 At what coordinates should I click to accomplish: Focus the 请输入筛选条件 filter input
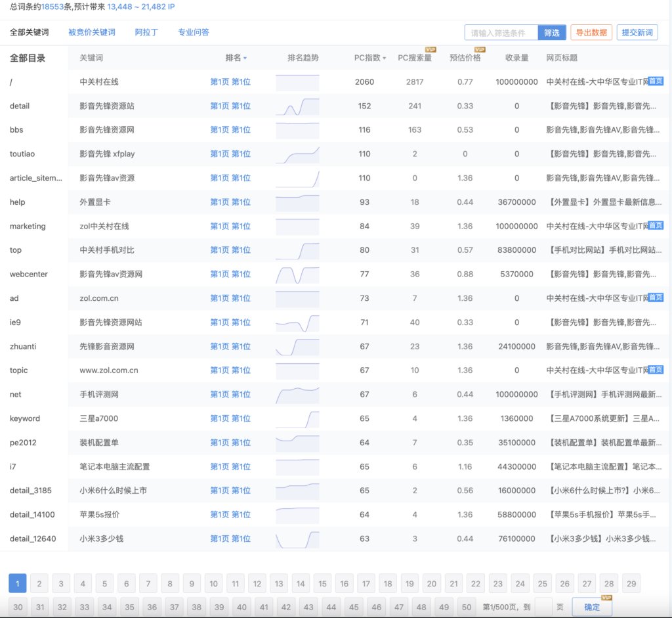point(501,33)
